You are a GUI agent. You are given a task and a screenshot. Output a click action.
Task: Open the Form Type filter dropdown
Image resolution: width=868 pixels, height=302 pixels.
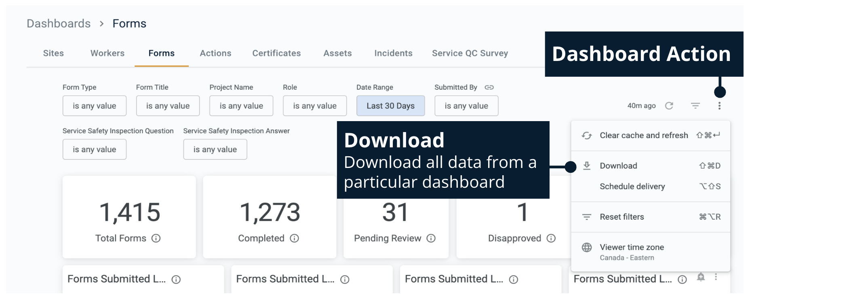point(94,106)
